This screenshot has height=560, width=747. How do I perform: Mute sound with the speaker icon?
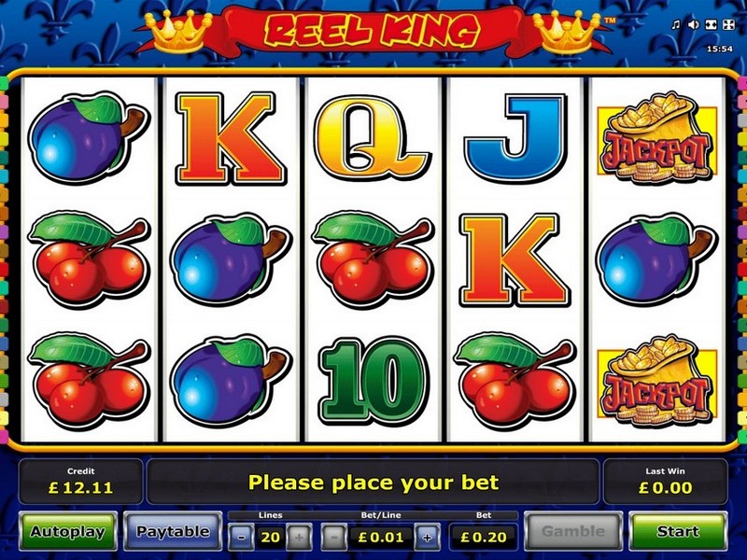pos(694,25)
